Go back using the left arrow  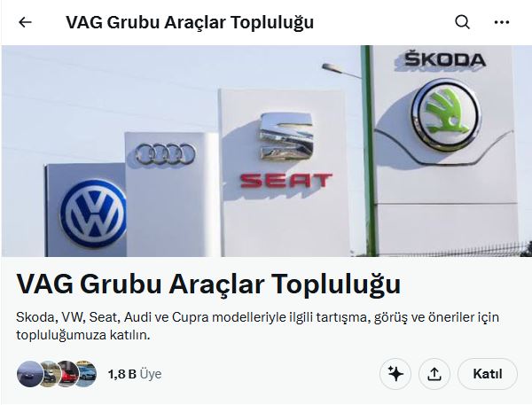(x=25, y=22)
